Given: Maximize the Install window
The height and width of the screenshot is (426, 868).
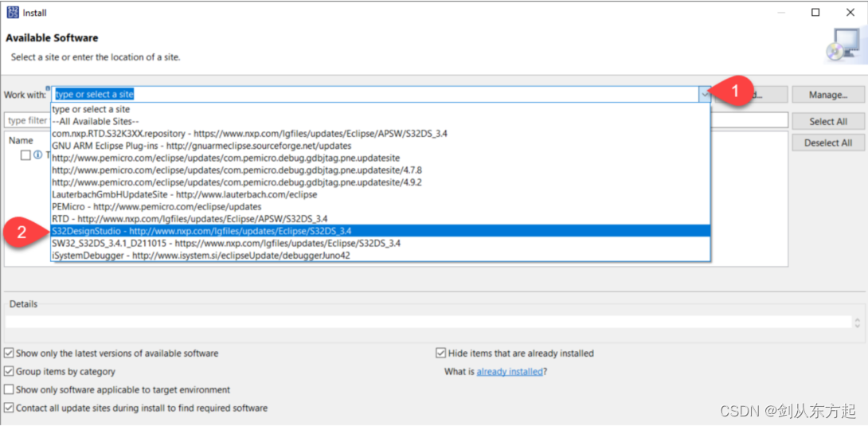Looking at the screenshot, I should click(815, 13).
